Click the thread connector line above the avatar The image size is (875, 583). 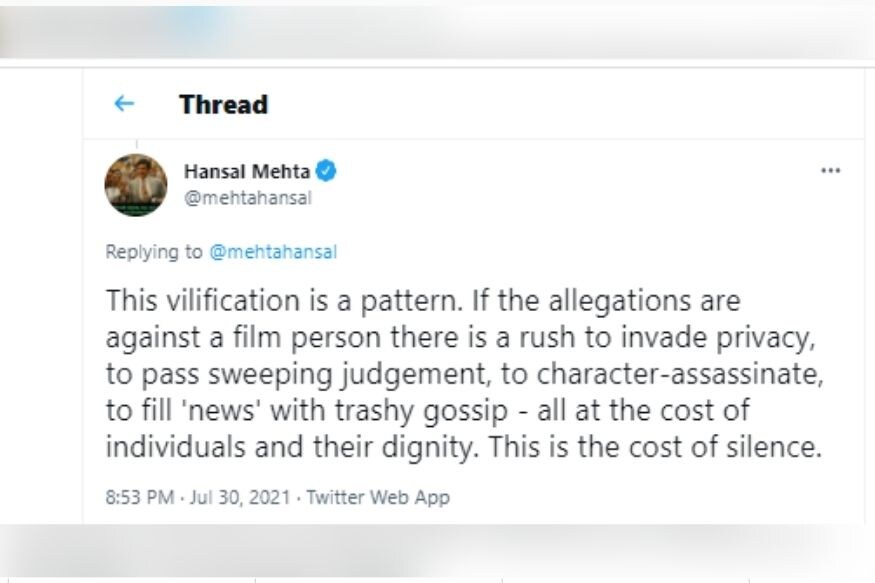[136, 145]
